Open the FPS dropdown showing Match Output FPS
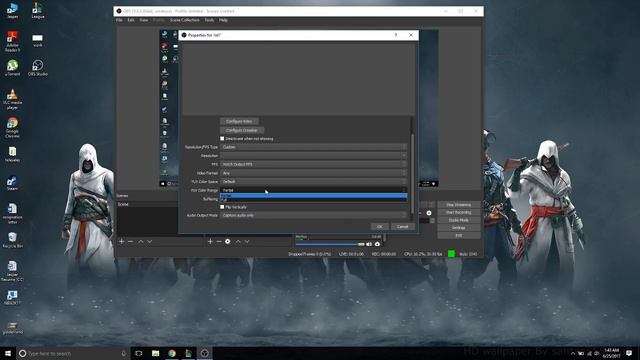This screenshot has width=640, height=360. tap(313, 164)
